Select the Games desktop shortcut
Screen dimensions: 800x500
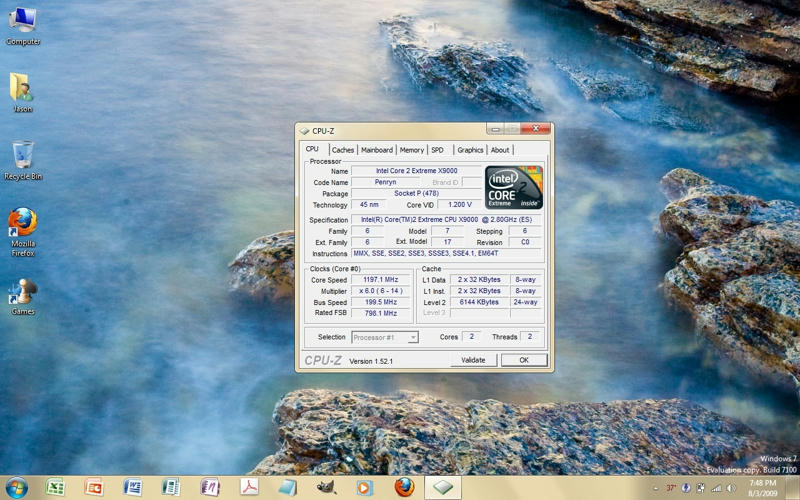coord(23,296)
